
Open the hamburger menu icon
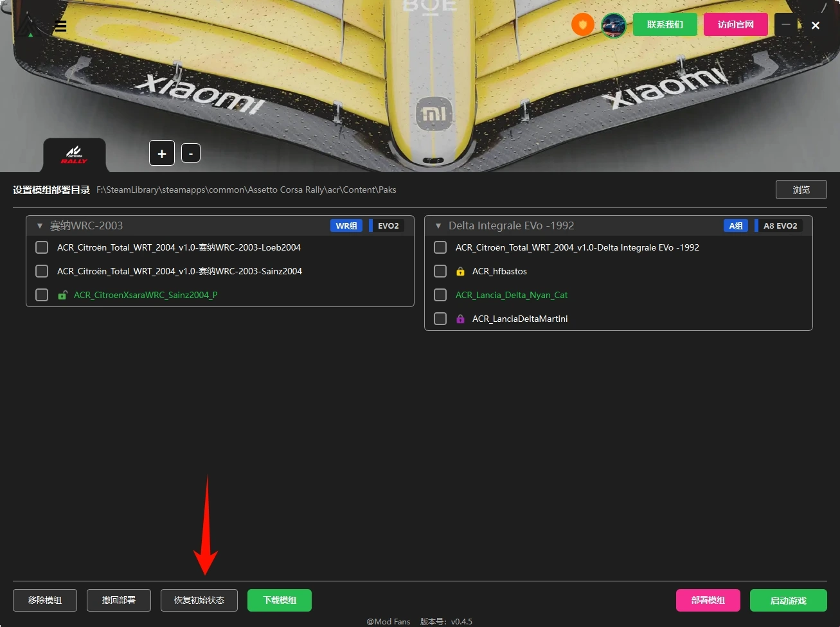(x=60, y=26)
